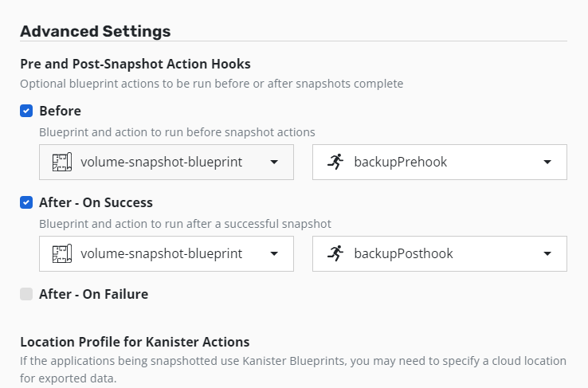Enable the After - On Failure checkbox
Viewport: 588px width, 388px height.
[26, 294]
